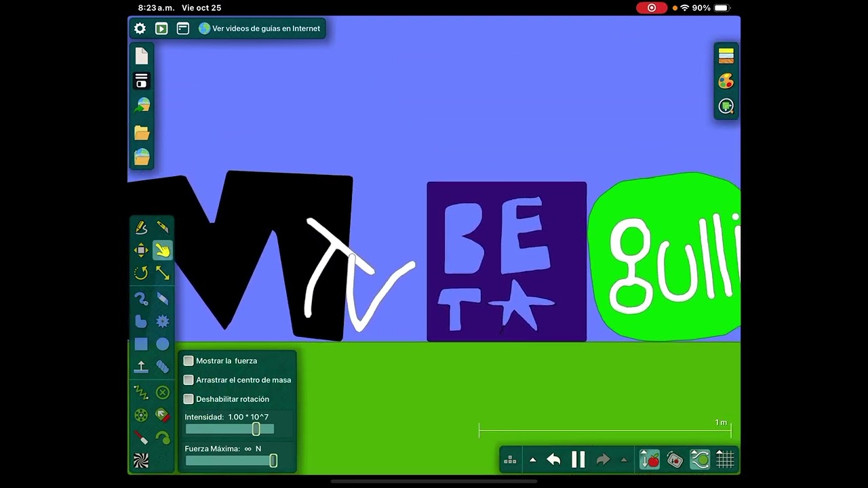Click the Intensidad value 1.00 * 10^7
The image size is (868, 488).
(x=248, y=417)
